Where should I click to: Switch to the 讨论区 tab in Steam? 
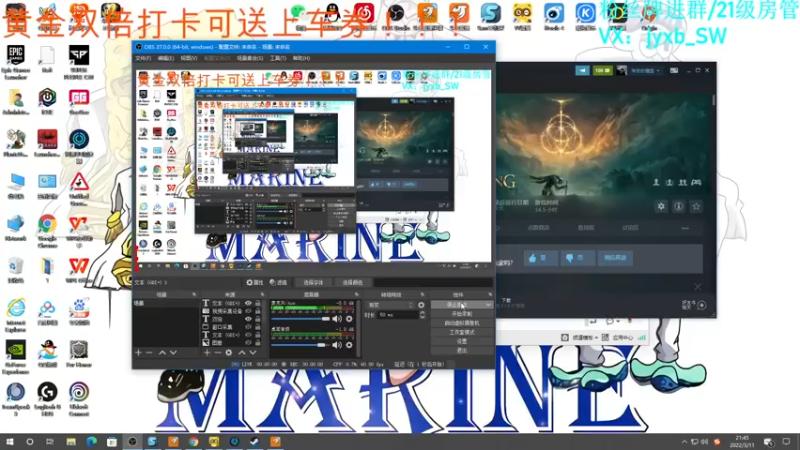(630, 228)
